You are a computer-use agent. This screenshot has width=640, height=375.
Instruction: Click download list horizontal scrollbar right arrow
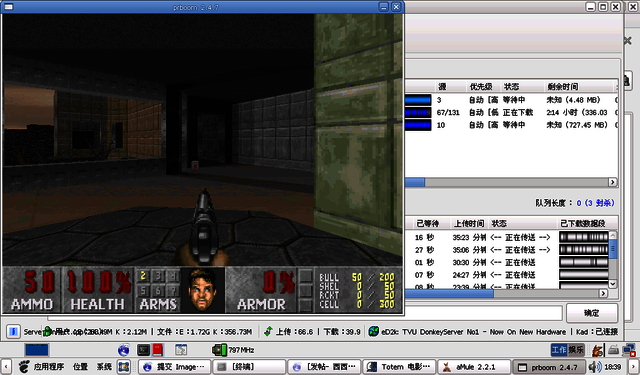(x=613, y=182)
